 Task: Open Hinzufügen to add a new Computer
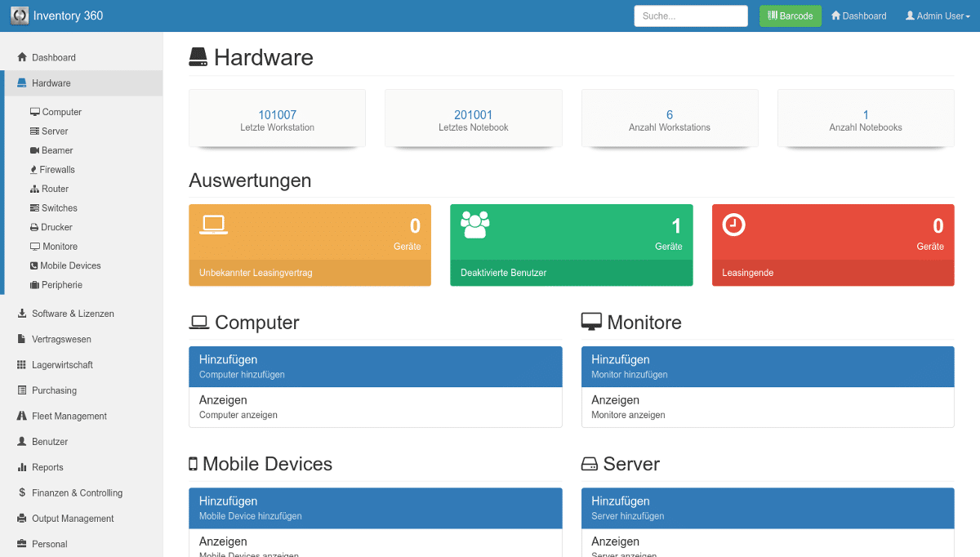tap(375, 366)
